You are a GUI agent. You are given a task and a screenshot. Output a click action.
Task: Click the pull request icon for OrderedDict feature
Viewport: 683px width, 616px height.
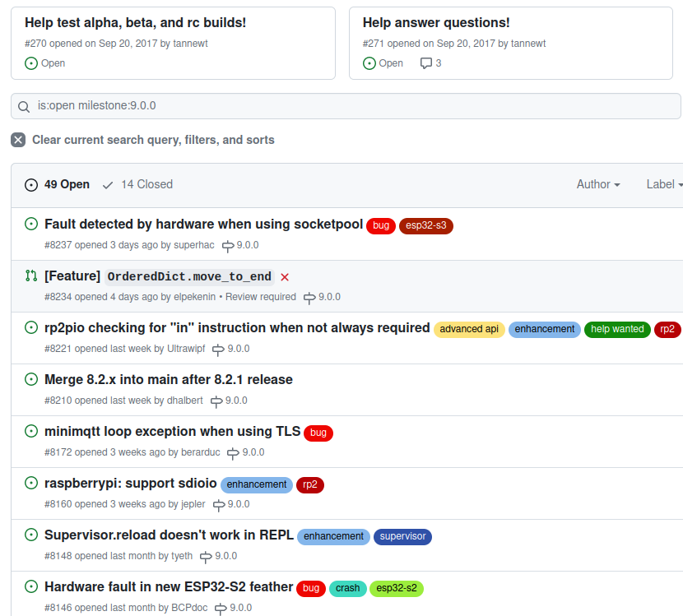point(31,276)
